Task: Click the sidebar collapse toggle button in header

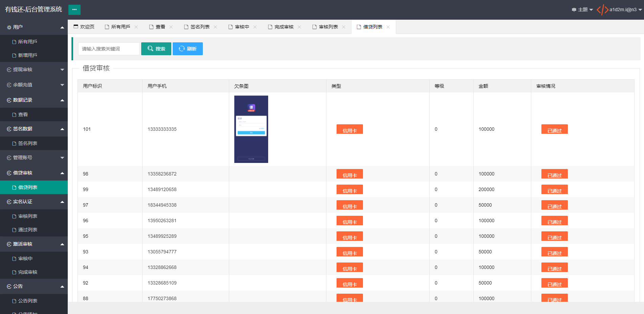Action: 74,9
